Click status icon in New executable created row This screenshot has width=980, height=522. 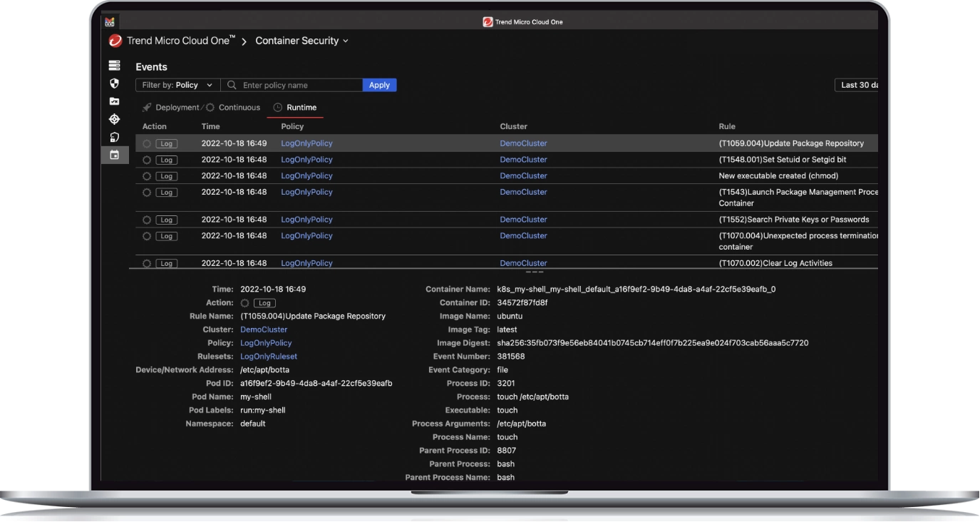coord(147,176)
